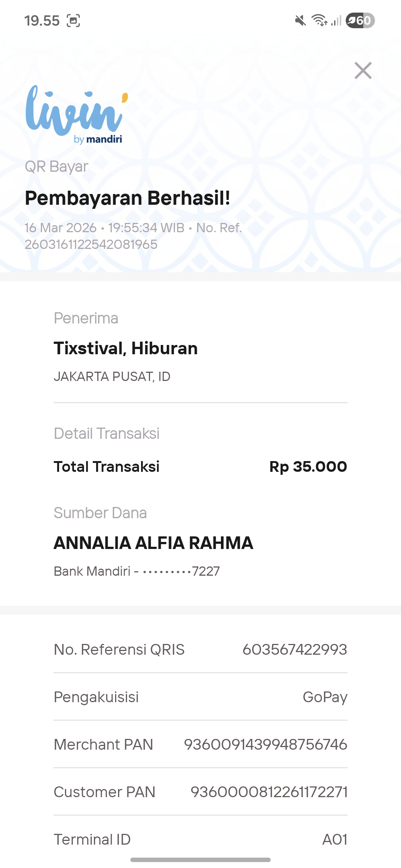Image resolution: width=401 pixels, height=868 pixels.
Task: Select reference number 2603161122542081965
Action: pyautogui.click(x=91, y=244)
